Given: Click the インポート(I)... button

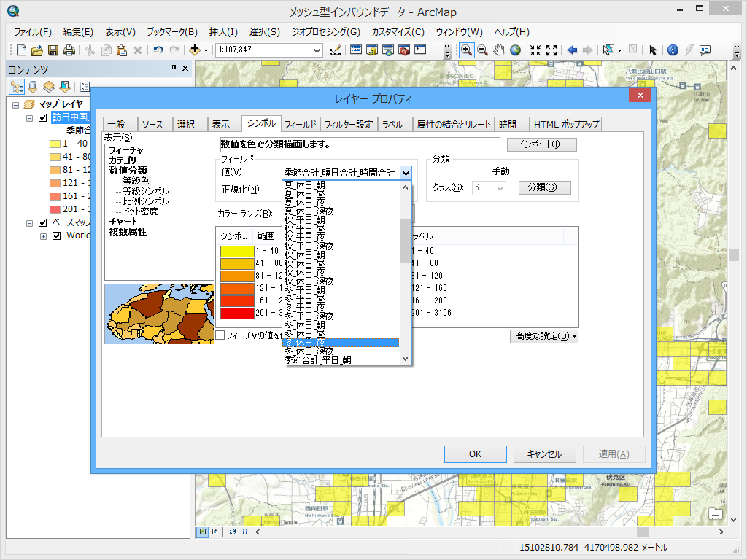Looking at the screenshot, I should click(x=542, y=144).
